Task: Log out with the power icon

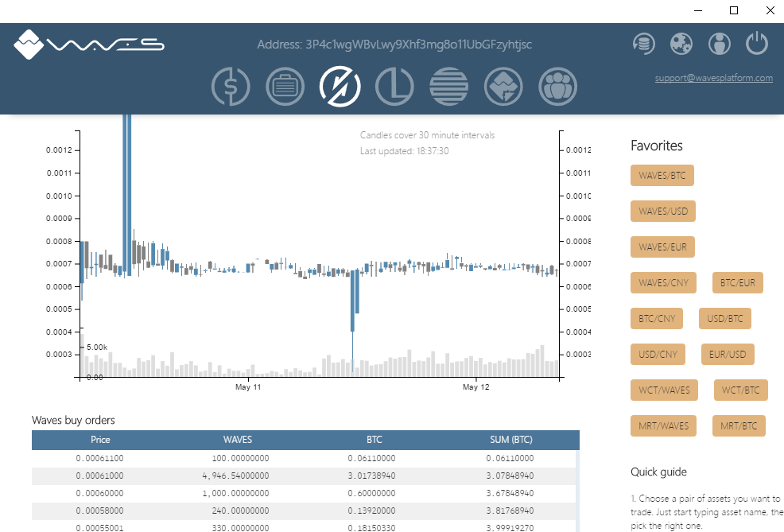Action: click(x=757, y=43)
